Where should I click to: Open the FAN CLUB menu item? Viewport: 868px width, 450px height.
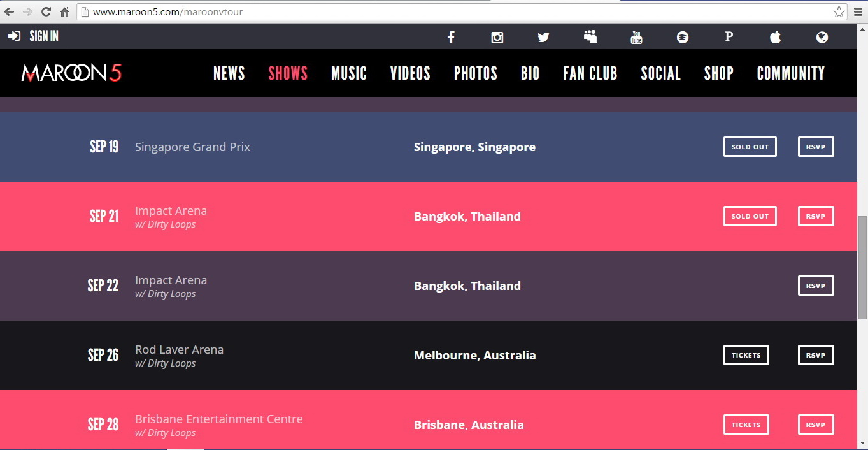pyautogui.click(x=590, y=73)
